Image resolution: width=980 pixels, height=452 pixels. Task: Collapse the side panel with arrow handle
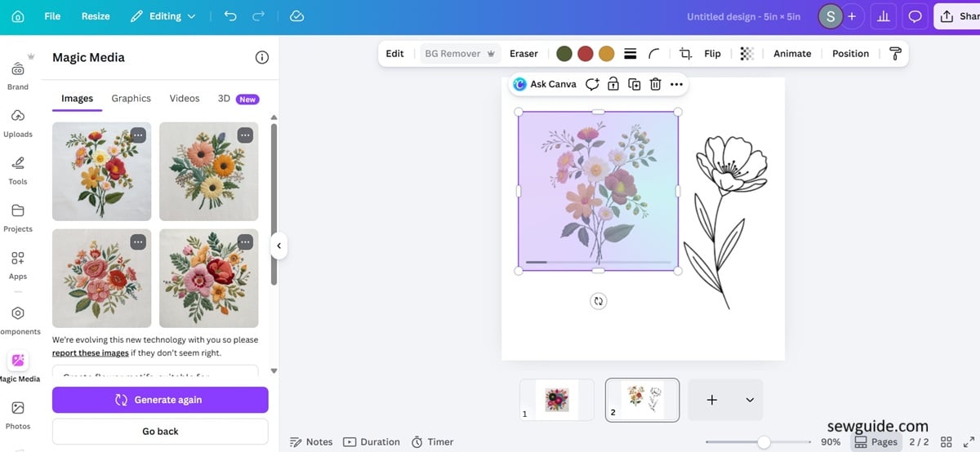[x=278, y=246]
